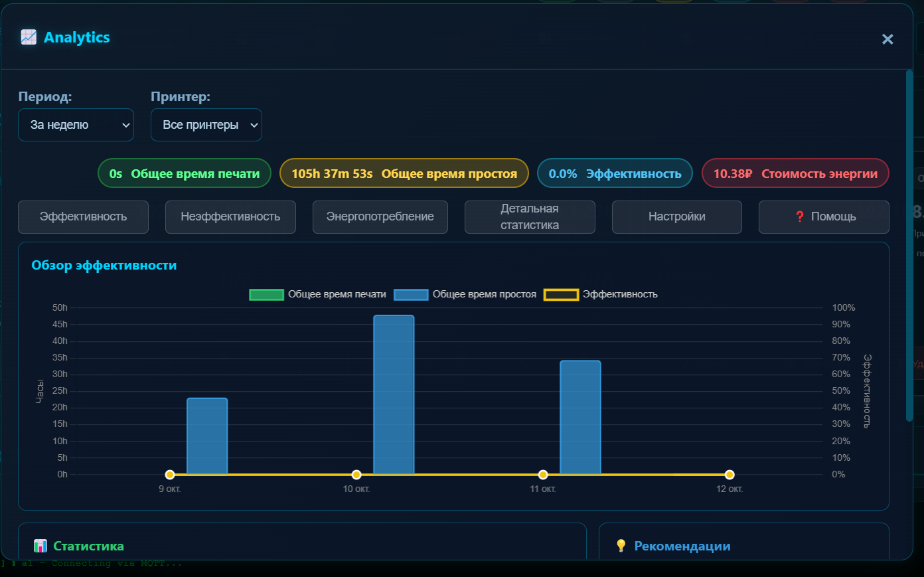Open the 'Детальная статистика' view
The width and height of the screenshot is (924, 577).
530,216
